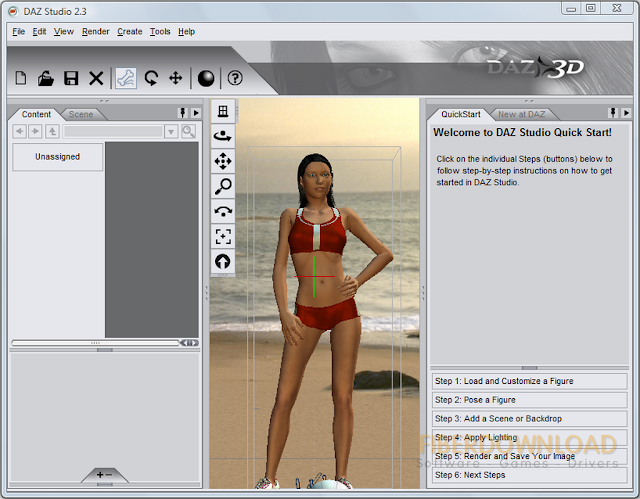The width and height of the screenshot is (640, 499).
Task: Switch to the QuickStart tab
Action: 461,114
